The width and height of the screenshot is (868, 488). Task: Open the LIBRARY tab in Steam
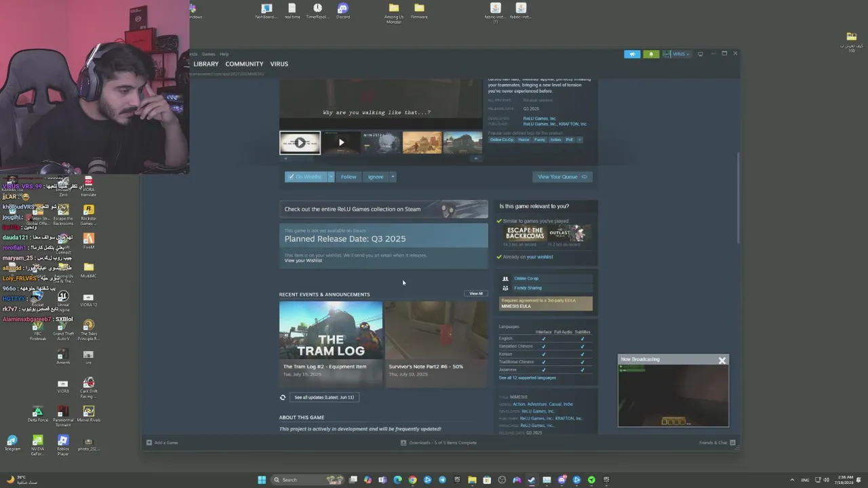click(x=206, y=64)
